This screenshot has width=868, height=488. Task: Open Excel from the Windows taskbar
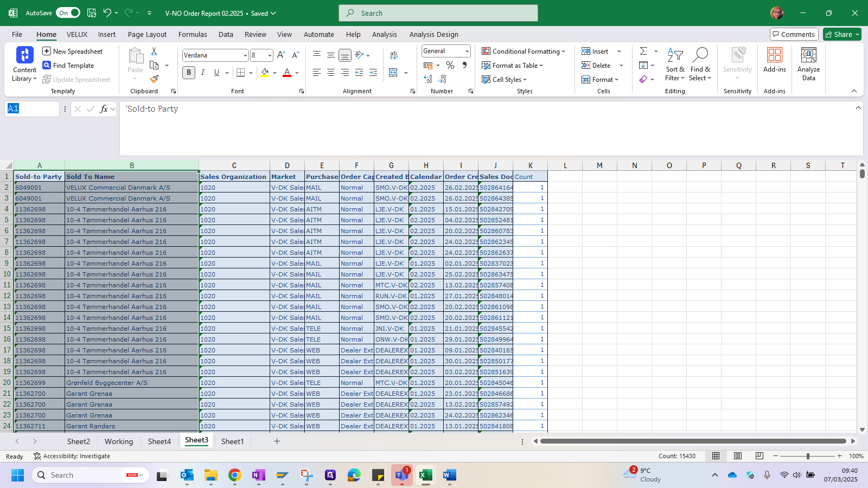tap(426, 475)
